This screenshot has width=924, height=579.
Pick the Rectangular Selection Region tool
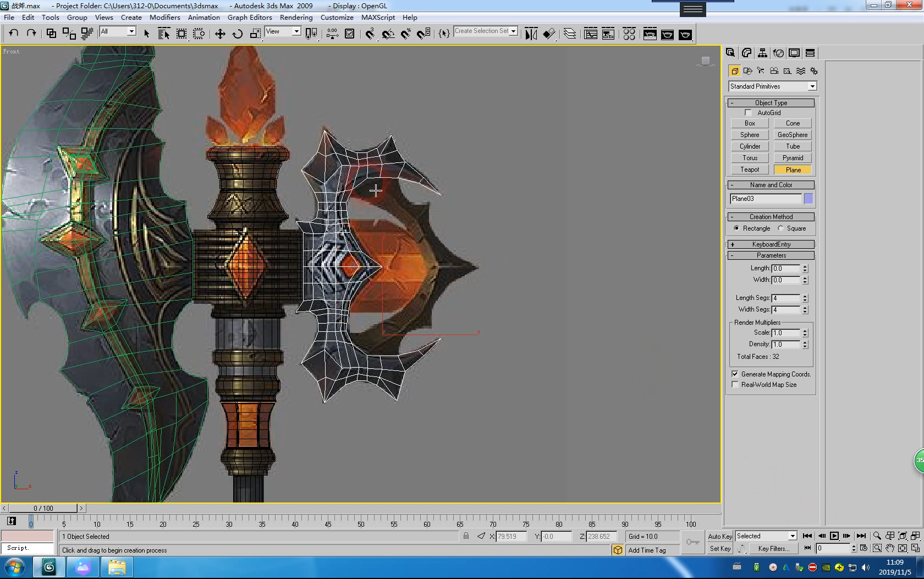point(182,34)
